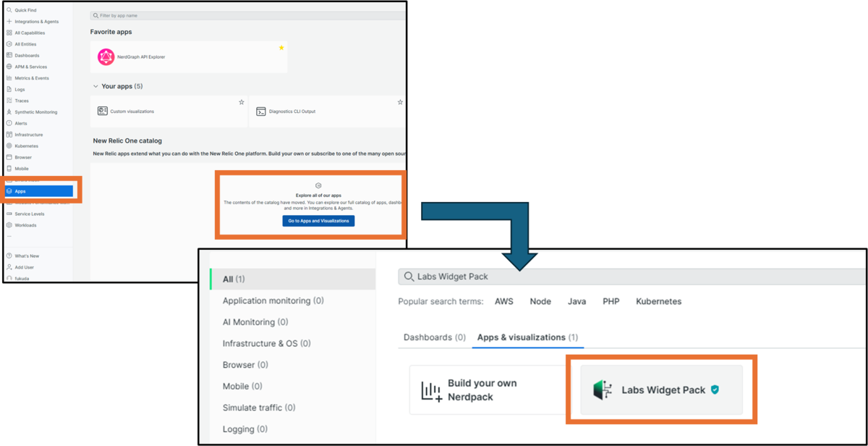Go to All Entities
The width and height of the screenshot is (868, 446).
pos(25,44)
